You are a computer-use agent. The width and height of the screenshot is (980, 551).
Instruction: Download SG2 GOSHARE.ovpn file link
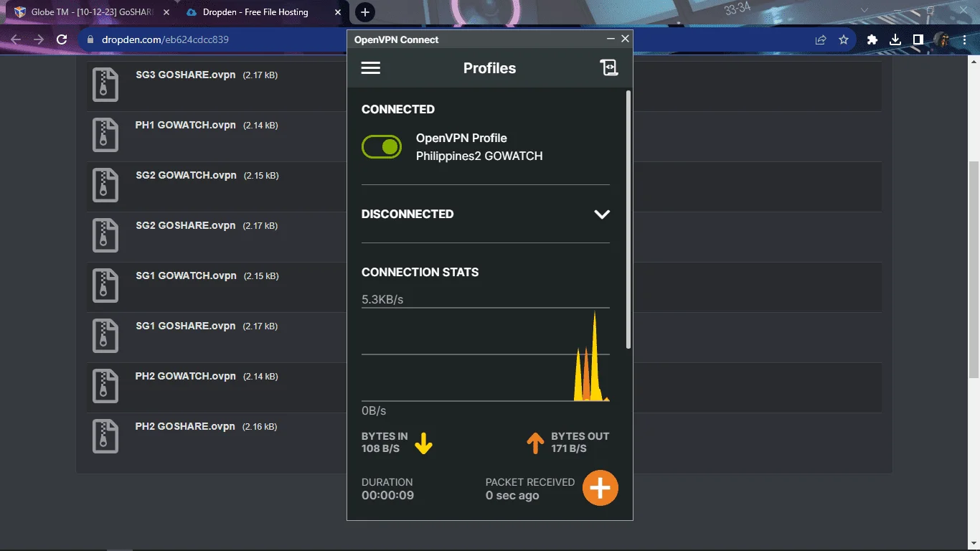186,225
